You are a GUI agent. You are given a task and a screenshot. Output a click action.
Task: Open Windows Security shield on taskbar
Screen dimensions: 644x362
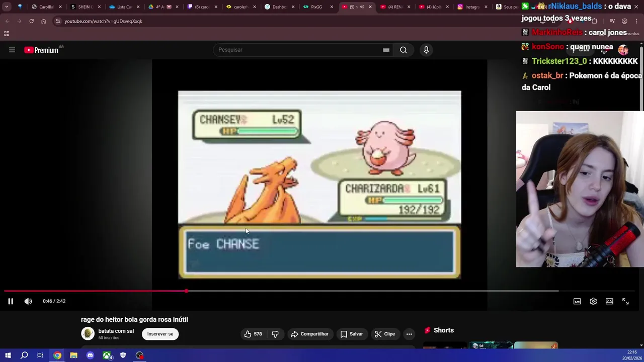123,355
